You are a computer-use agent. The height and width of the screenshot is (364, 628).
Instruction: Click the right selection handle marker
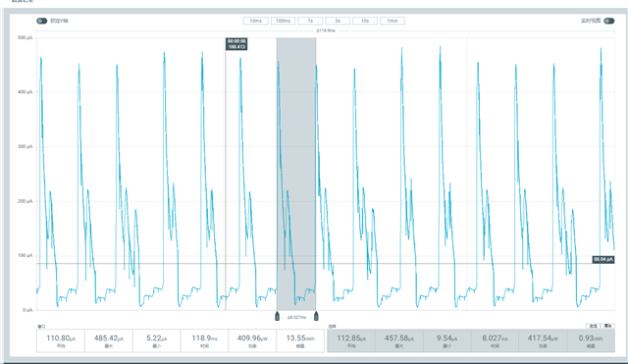click(316, 316)
